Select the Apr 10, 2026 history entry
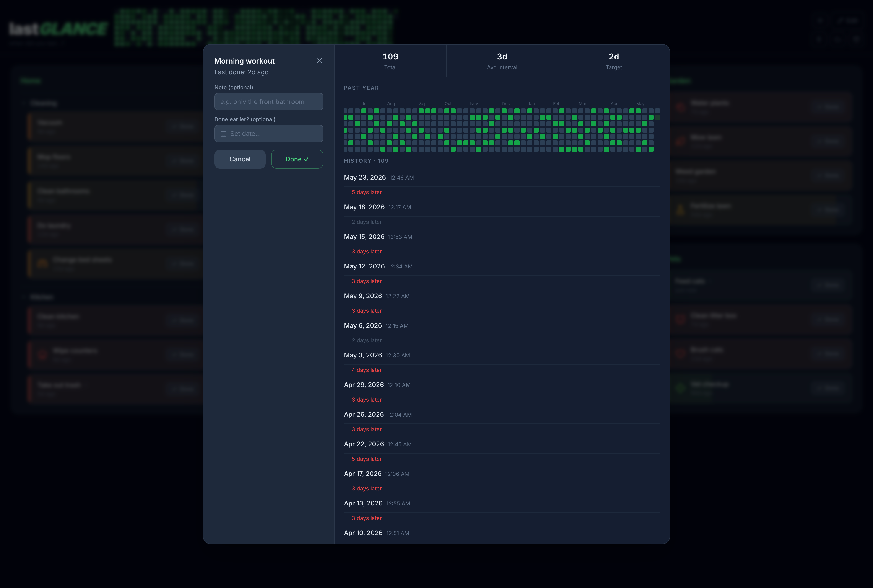This screenshot has height=588, width=873. point(502,533)
